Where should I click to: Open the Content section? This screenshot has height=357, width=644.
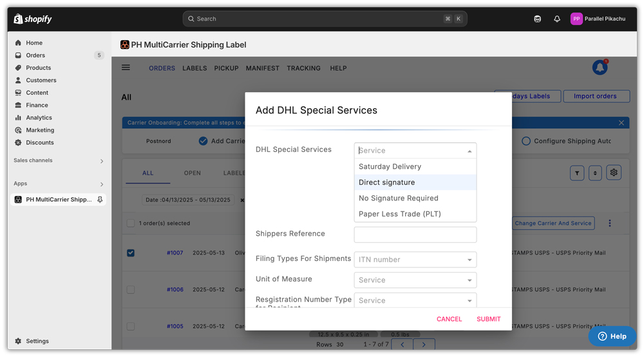click(37, 92)
